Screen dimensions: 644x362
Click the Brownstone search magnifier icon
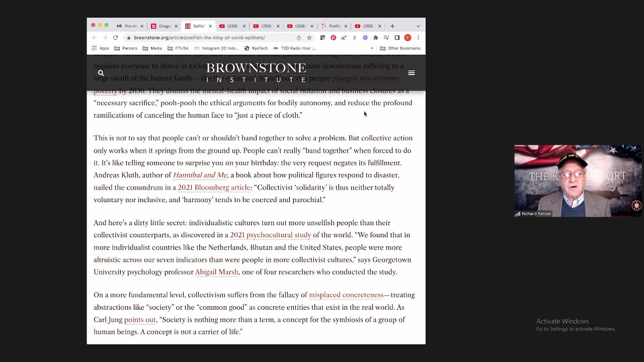point(101,73)
